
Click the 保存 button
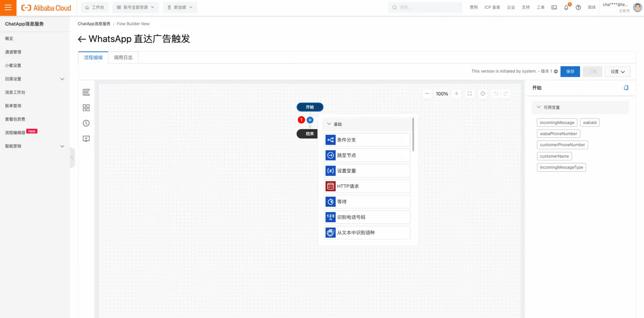coord(570,72)
